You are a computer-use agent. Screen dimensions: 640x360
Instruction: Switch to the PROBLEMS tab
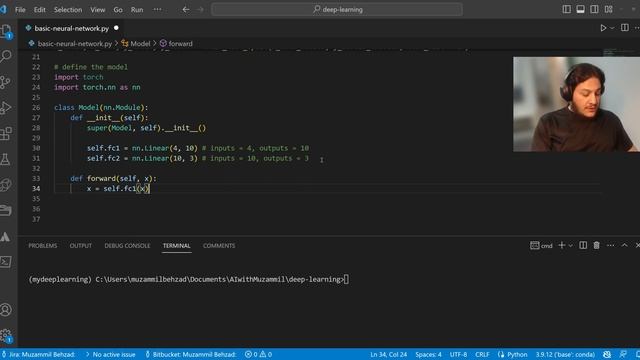click(43, 245)
